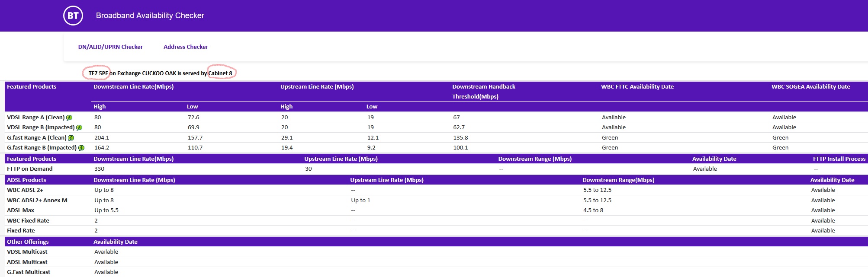Click VDSL Range A downstream high value 80
Image resolution: width=868 pixels, height=277 pixels.
[98, 117]
